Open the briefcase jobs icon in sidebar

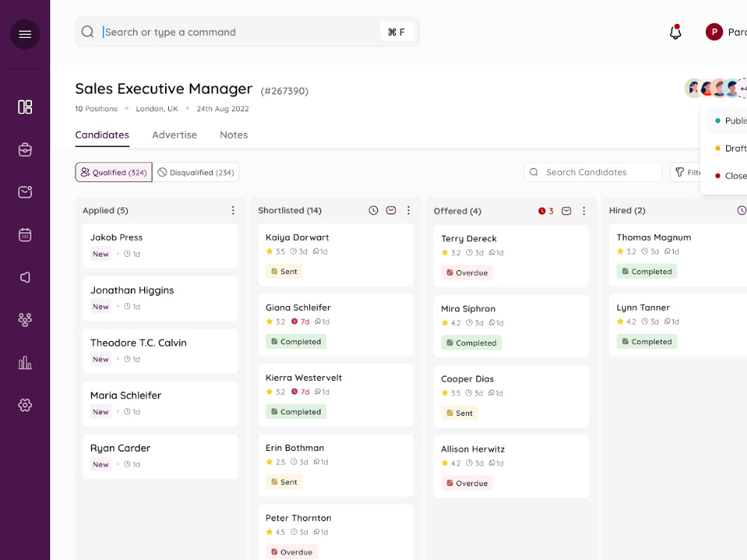[x=25, y=149]
